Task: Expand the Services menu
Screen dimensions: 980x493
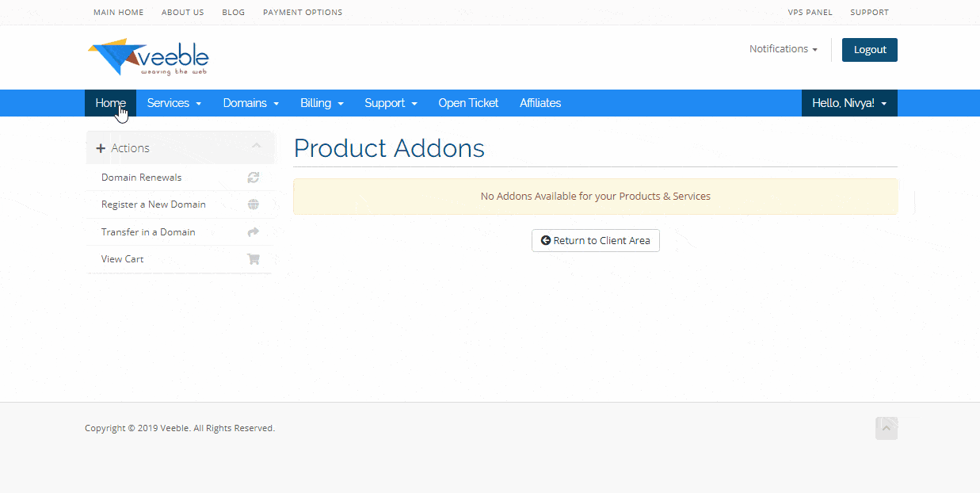Action: pyautogui.click(x=174, y=103)
